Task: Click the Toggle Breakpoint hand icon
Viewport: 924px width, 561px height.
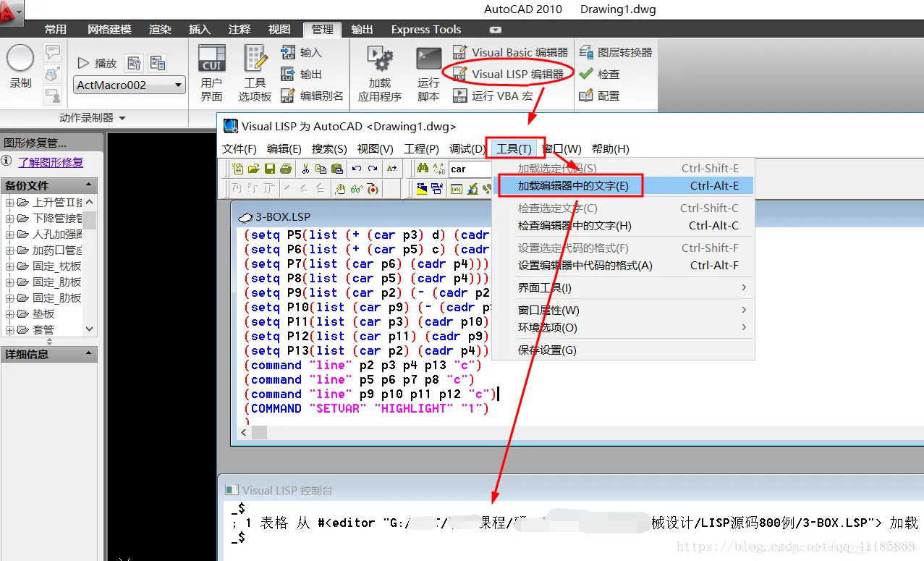Action: click(340, 189)
